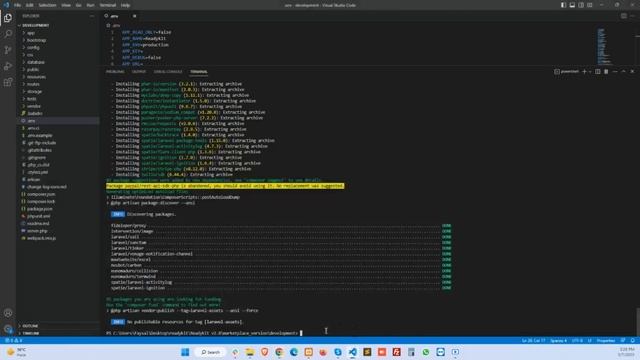The height and width of the screenshot is (360, 640).
Task: Open the Run and Debug view
Action: point(8,66)
